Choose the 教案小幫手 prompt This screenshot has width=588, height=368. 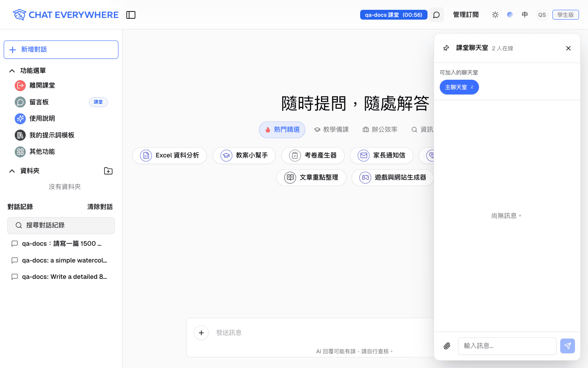(244, 155)
